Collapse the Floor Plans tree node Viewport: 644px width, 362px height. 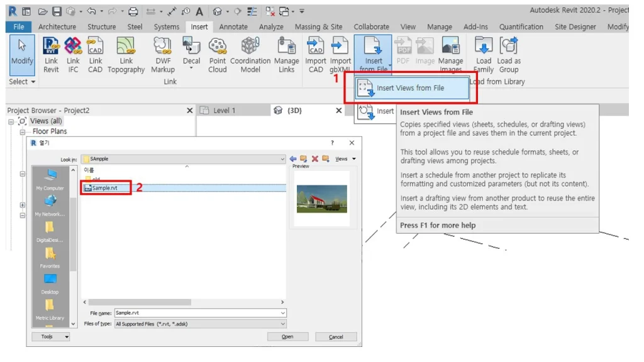[23, 132]
